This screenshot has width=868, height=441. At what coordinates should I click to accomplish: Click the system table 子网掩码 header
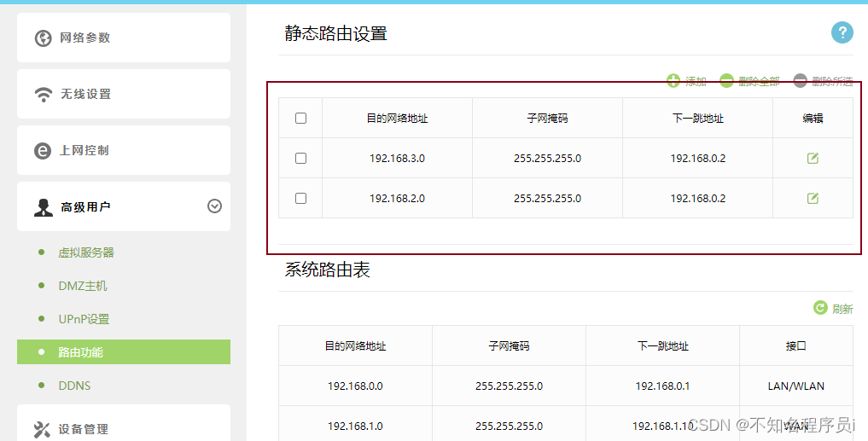[x=509, y=345]
